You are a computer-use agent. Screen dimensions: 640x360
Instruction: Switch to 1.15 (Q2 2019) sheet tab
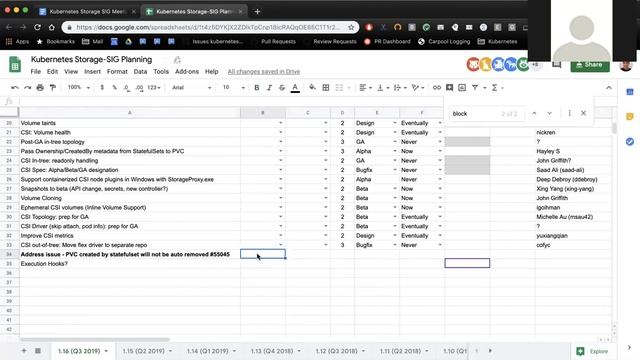tap(143, 351)
